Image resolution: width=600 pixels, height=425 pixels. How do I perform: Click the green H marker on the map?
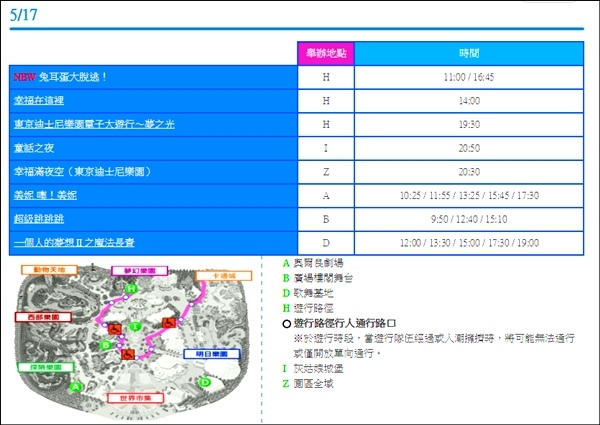pos(131,288)
